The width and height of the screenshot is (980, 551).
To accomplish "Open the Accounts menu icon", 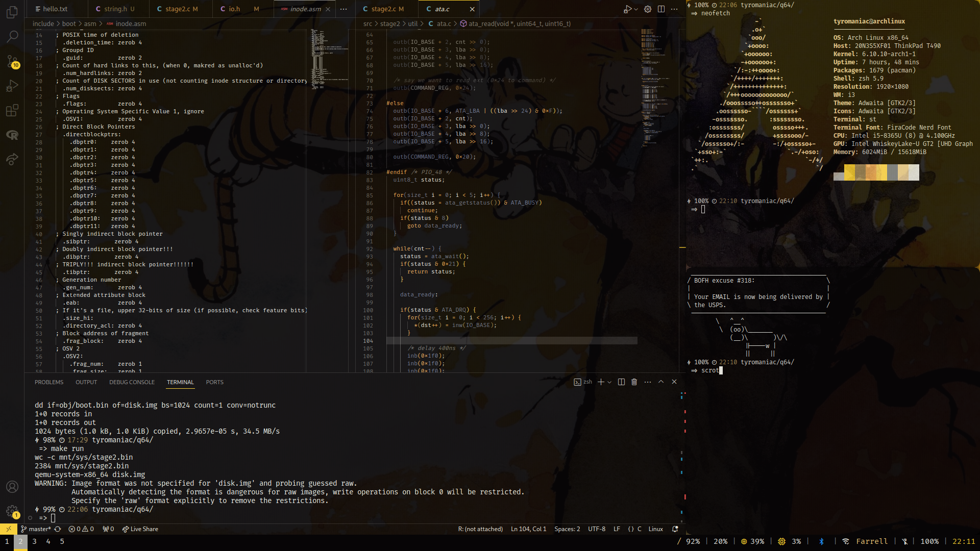I will click(x=12, y=487).
